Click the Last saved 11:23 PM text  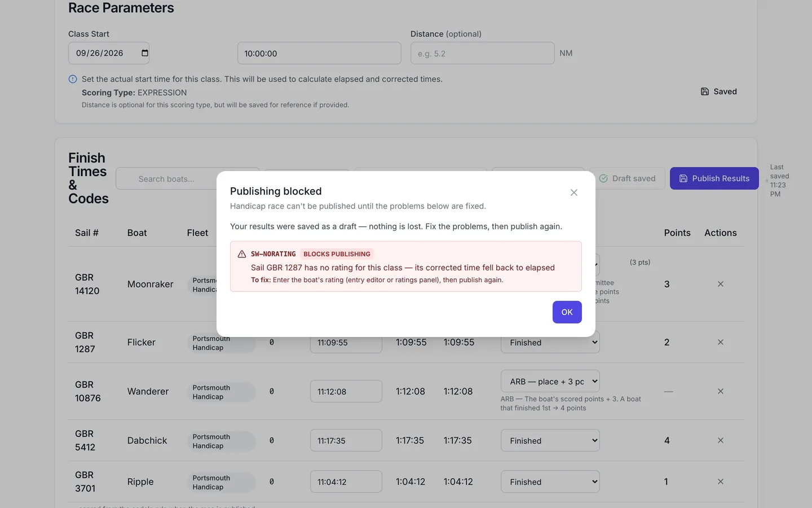point(780,181)
